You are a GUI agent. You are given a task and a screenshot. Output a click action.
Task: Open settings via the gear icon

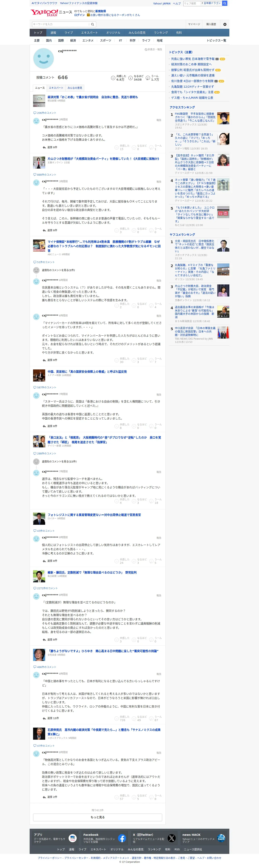coord(225,24)
